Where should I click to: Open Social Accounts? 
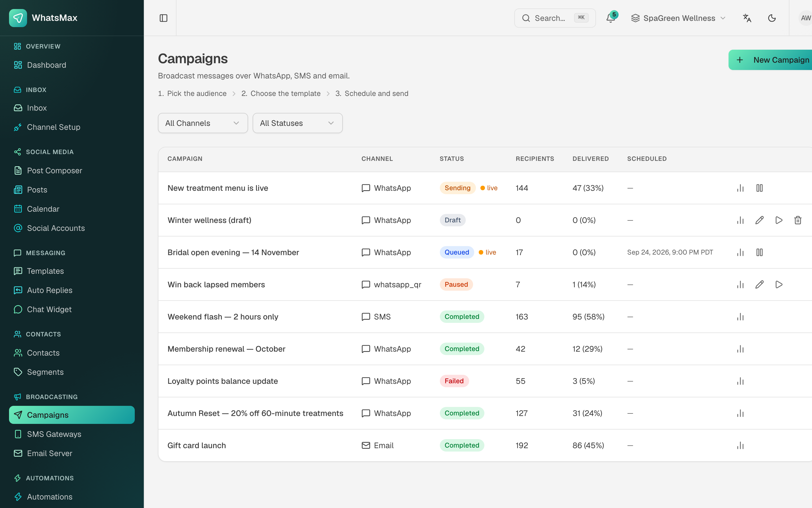click(72, 228)
